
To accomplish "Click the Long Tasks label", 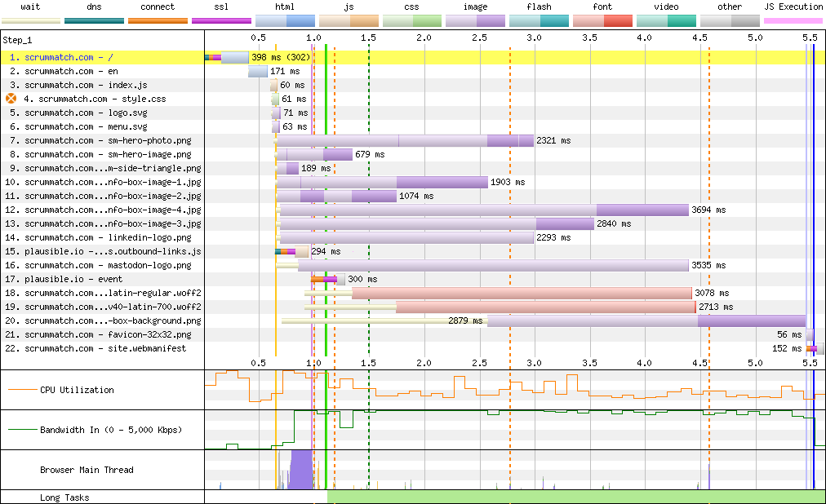I will tap(64, 497).
